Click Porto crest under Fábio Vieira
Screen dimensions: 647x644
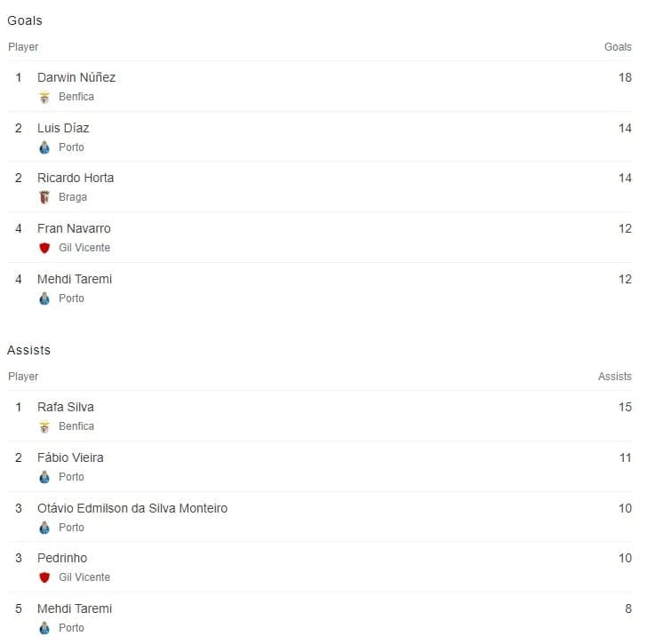pyautogui.click(x=44, y=477)
